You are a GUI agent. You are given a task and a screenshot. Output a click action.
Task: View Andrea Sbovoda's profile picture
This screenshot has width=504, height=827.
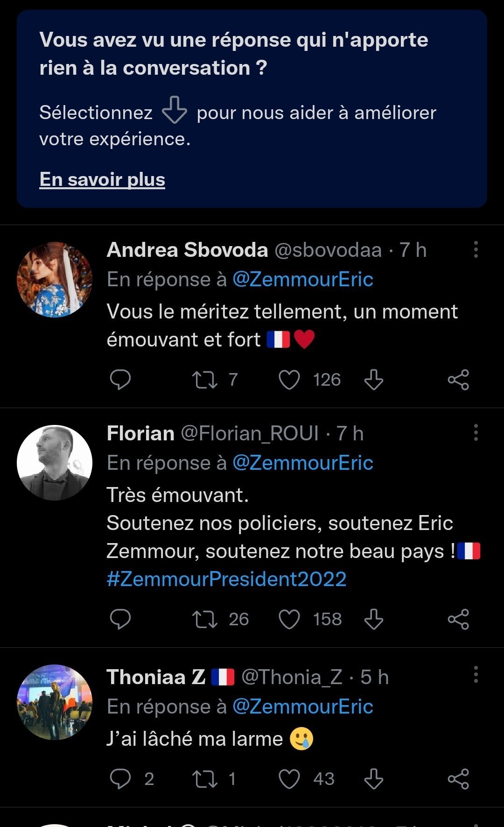55,280
